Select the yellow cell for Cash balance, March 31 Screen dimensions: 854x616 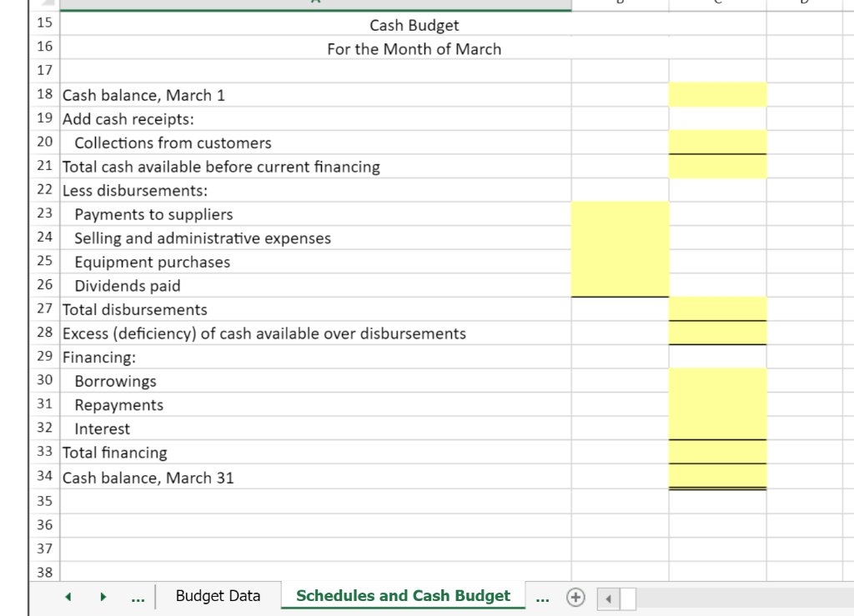click(717, 477)
